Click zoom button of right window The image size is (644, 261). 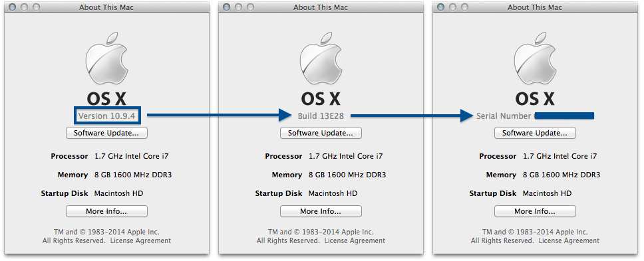[464, 7]
